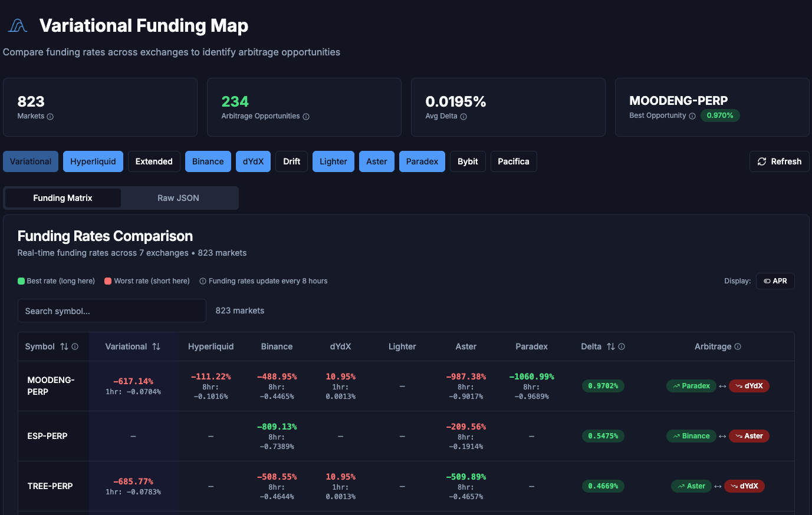The image size is (812, 515).
Task: Click the 0.9702% delta badge for MOODENG-PERP
Action: (x=603, y=386)
